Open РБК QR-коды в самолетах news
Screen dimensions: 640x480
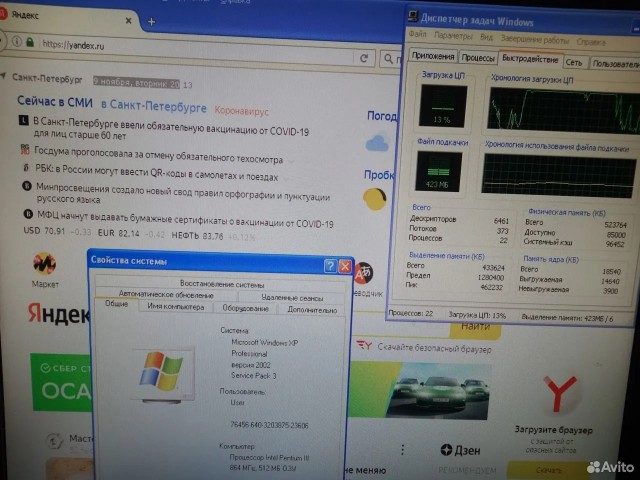tap(157, 173)
